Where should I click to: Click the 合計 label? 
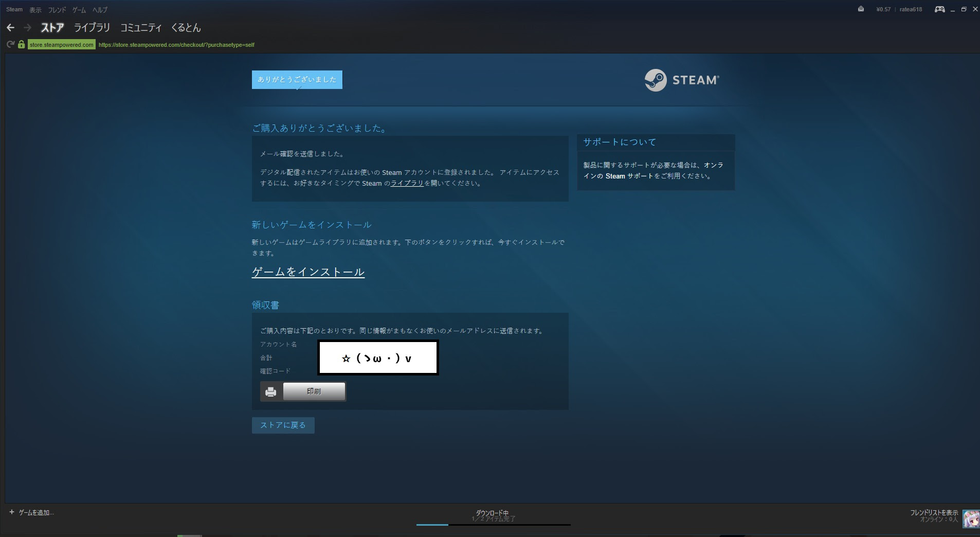tap(266, 357)
